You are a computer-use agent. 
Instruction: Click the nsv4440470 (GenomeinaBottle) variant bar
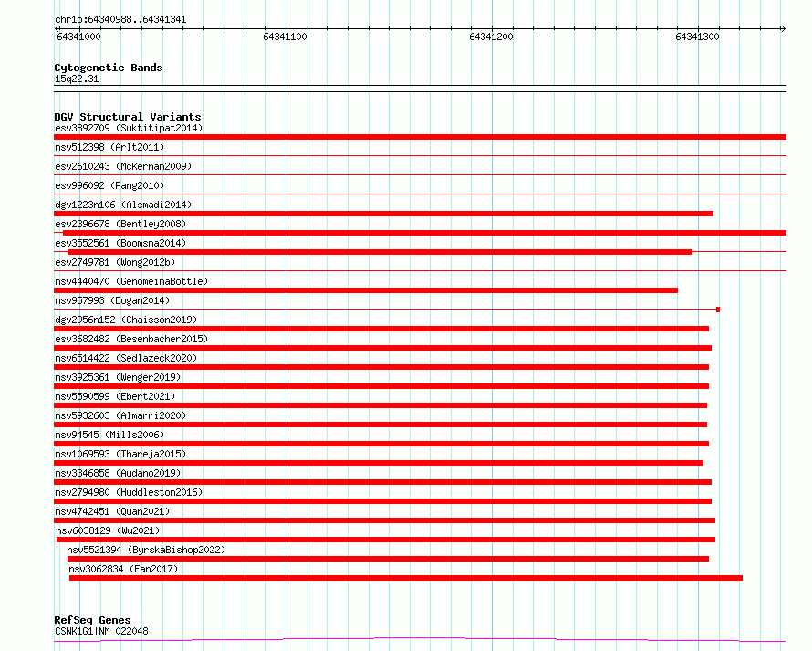[366, 290]
